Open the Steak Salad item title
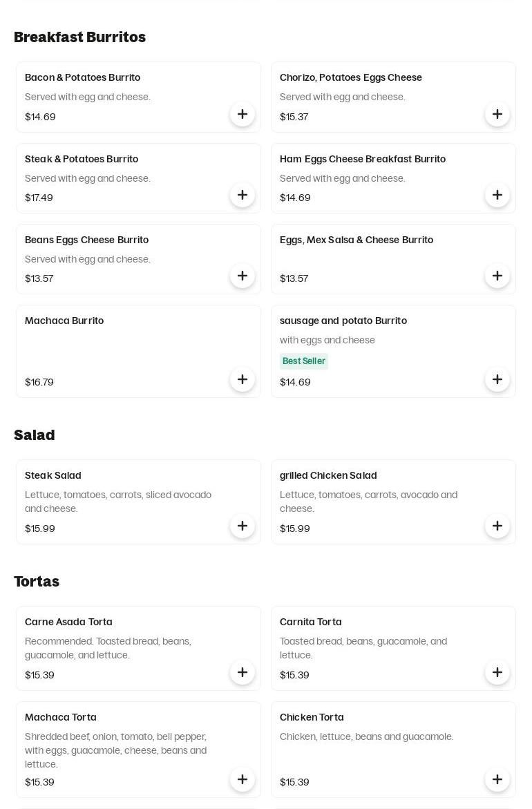532x809 pixels. point(53,475)
